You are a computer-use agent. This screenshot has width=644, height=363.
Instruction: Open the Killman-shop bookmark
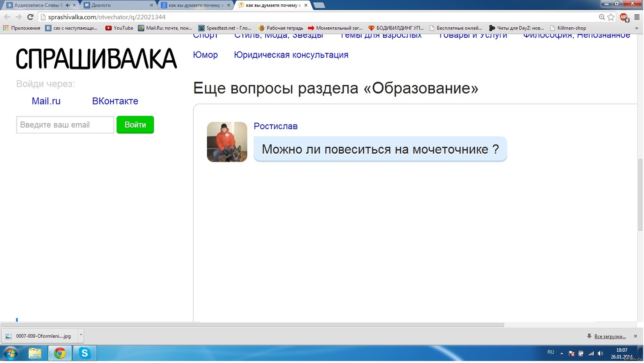[568, 28]
